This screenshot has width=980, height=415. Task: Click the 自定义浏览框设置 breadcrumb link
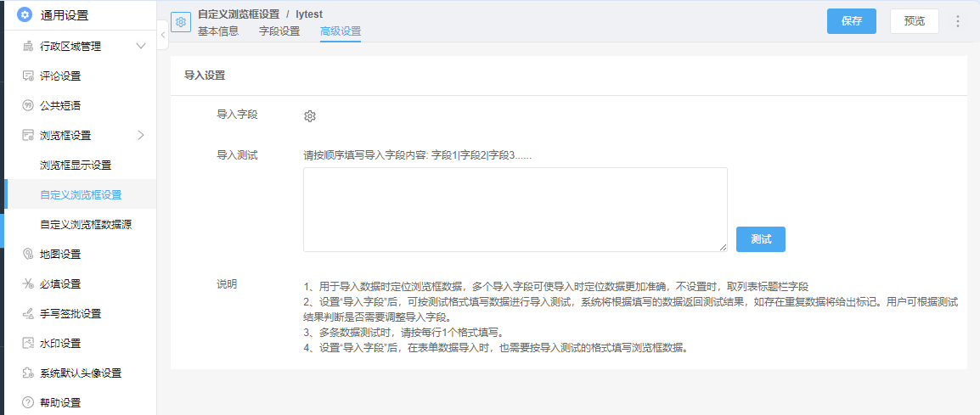[239, 14]
